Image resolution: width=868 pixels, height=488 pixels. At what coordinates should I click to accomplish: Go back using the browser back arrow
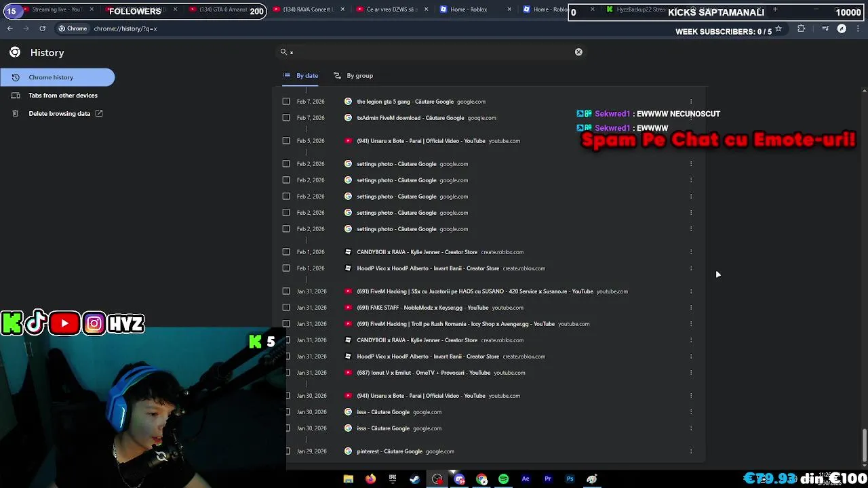(x=9, y=28)
